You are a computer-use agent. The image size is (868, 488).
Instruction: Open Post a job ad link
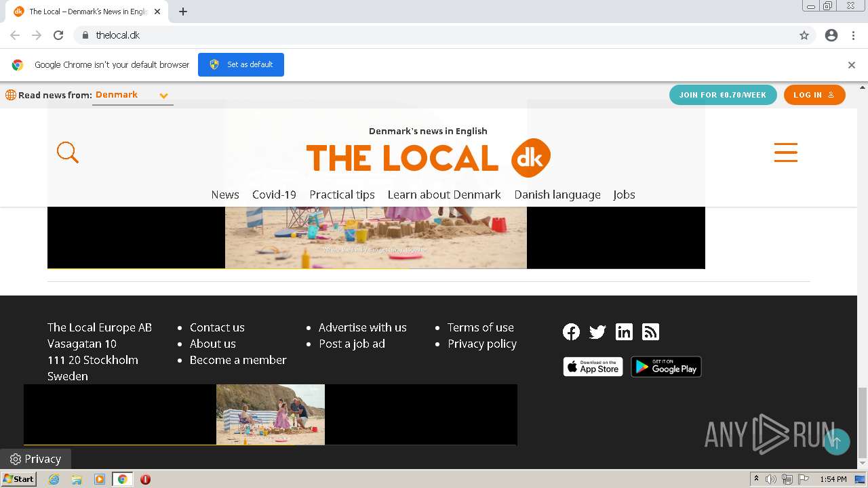(x=352, y=344)
